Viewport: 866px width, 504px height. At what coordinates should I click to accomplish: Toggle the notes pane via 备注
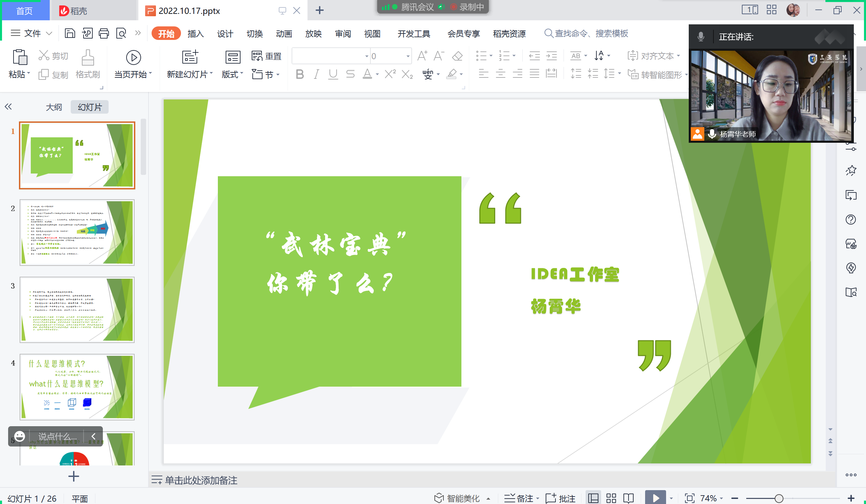(521, 498)
